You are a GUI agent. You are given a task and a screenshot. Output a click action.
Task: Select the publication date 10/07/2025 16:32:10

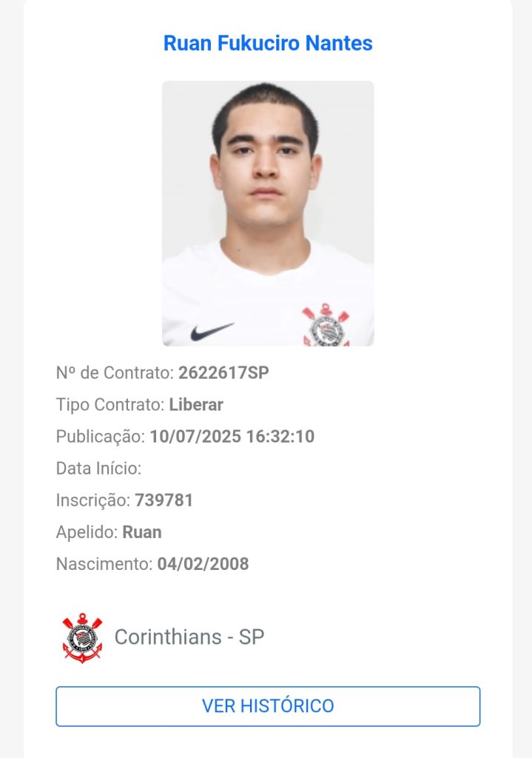(232, 437)
